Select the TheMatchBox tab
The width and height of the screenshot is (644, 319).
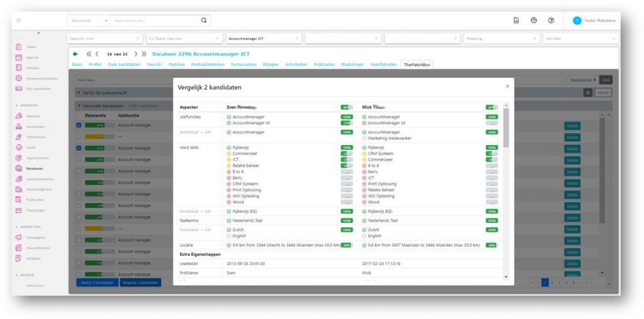pyautogui.click(x=416, y=65)
